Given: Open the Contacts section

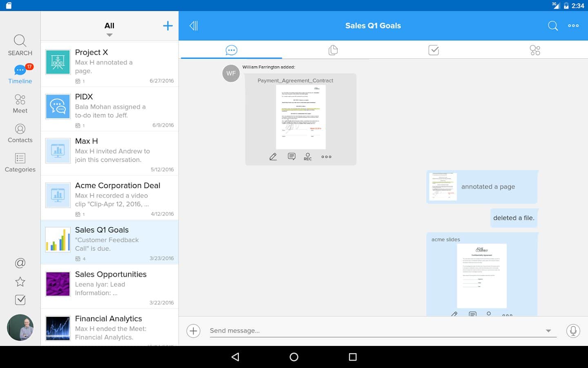Looking at the screenshot, I should point(20,133).
